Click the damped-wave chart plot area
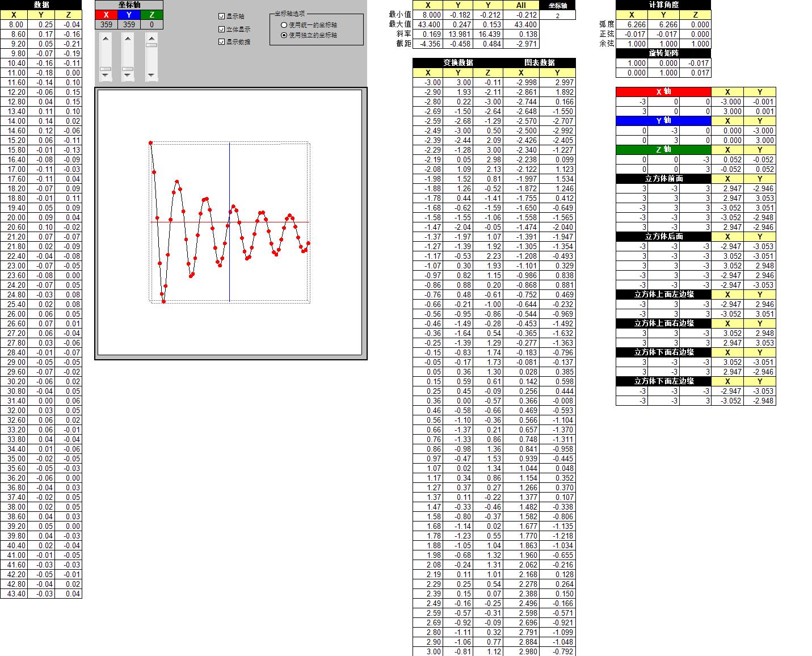Viewport: 812px width, 656px height. pyautogui.click(x=230, y=222)
